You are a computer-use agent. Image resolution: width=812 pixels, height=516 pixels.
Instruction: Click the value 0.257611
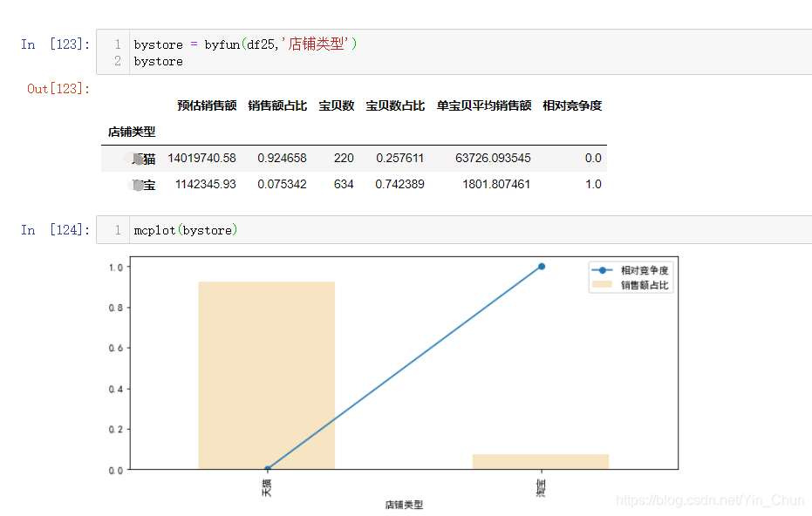(x=399, y=159)
